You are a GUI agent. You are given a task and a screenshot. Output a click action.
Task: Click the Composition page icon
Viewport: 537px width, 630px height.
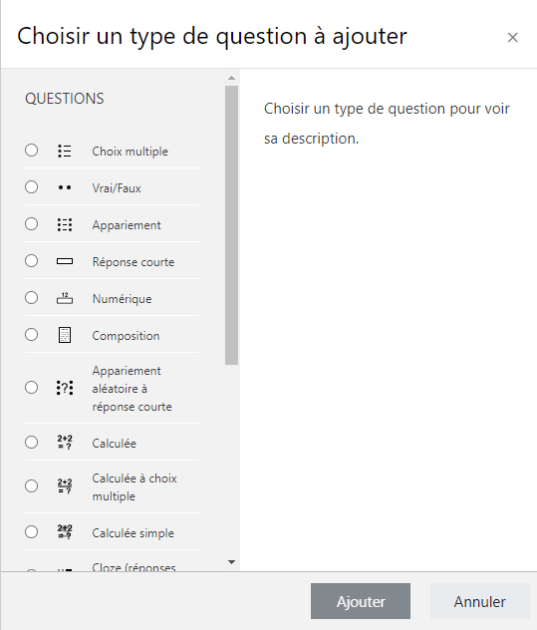point(65,335)
